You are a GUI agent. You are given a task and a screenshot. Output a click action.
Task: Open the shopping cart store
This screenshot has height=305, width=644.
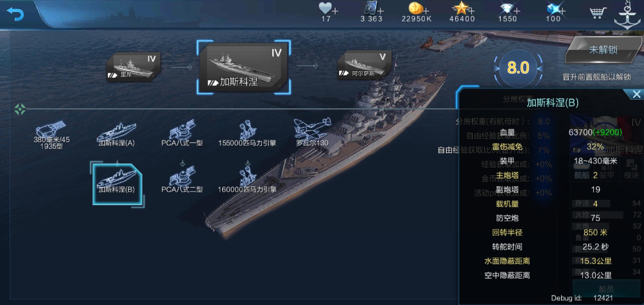pos(598,13)
